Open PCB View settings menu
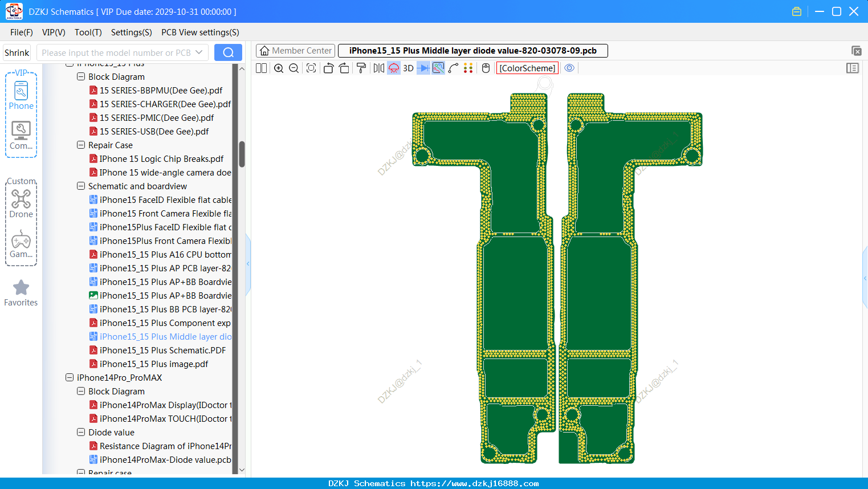 (200, 32)
